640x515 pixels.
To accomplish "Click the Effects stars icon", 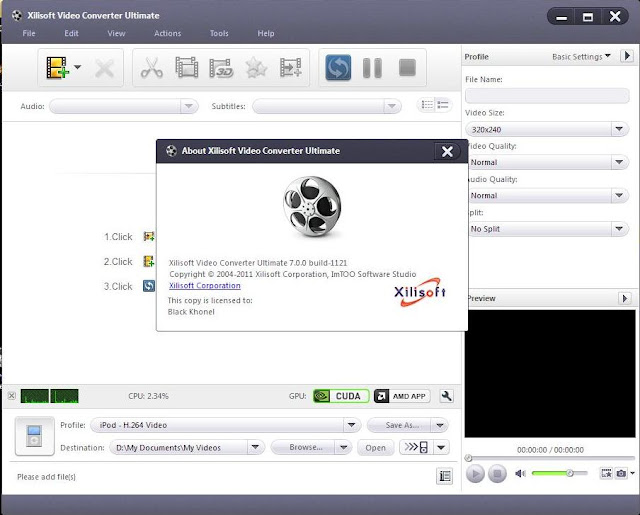I will [x=256, y=68].
